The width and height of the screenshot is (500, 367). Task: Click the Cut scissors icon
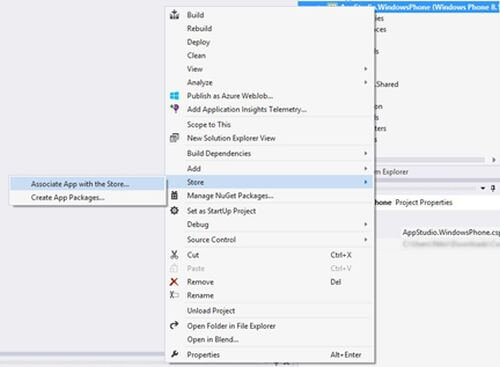click(174, 255)
